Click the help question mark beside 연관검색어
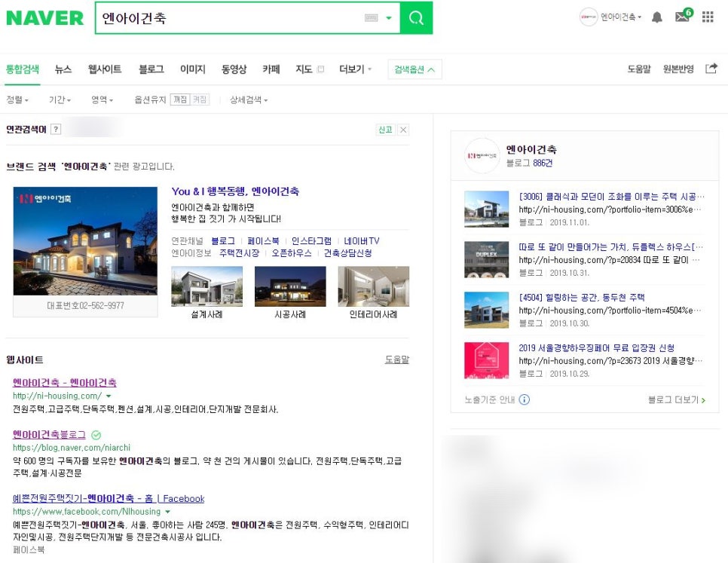 [x=56, y=130]
